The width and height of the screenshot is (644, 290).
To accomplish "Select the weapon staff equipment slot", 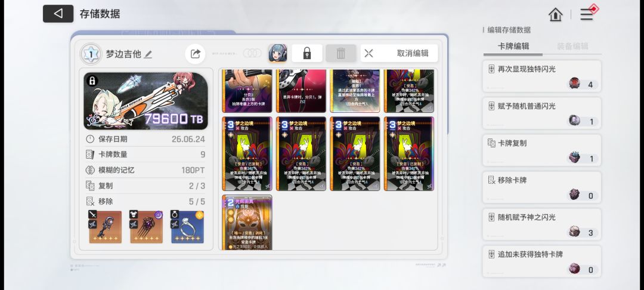I will [105, 227].
